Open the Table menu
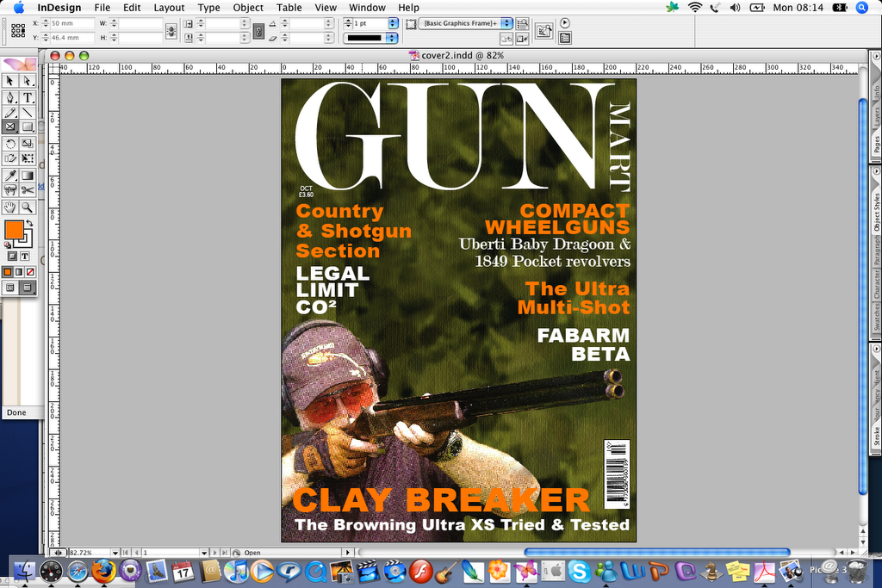Screen dimensions: 882x588 point(289,8)
